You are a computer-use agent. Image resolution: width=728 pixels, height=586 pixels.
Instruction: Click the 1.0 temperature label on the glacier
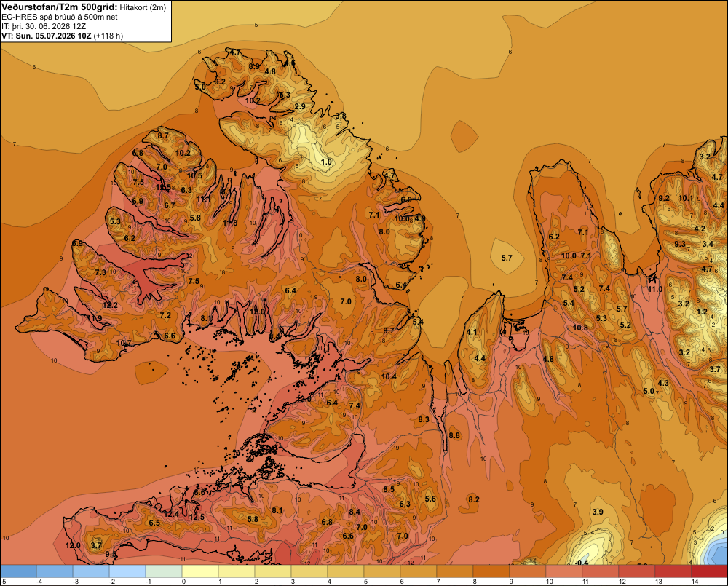point(327,162)
